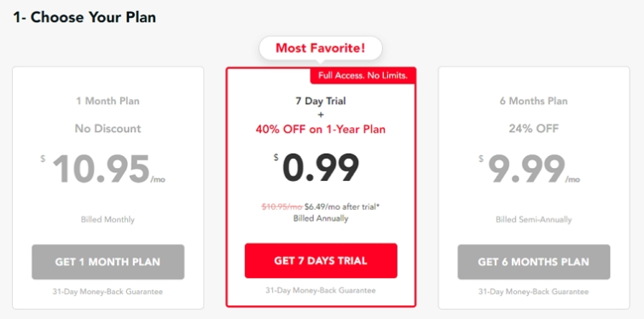Select the 1 Month Plan card heading
The width and height of the screenshot is (644, 319).
pyautogui.click(x=108, y=101)
